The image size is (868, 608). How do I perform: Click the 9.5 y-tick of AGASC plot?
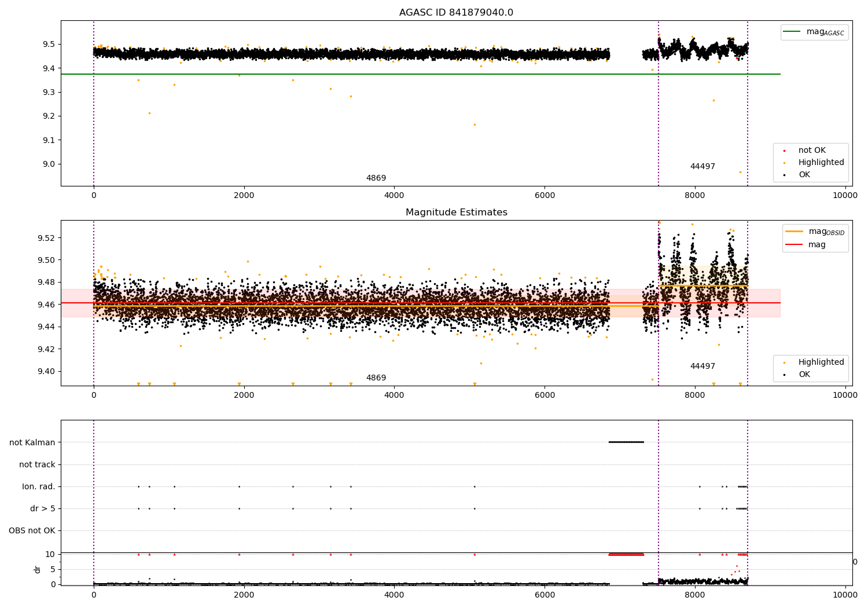(48, 44)
